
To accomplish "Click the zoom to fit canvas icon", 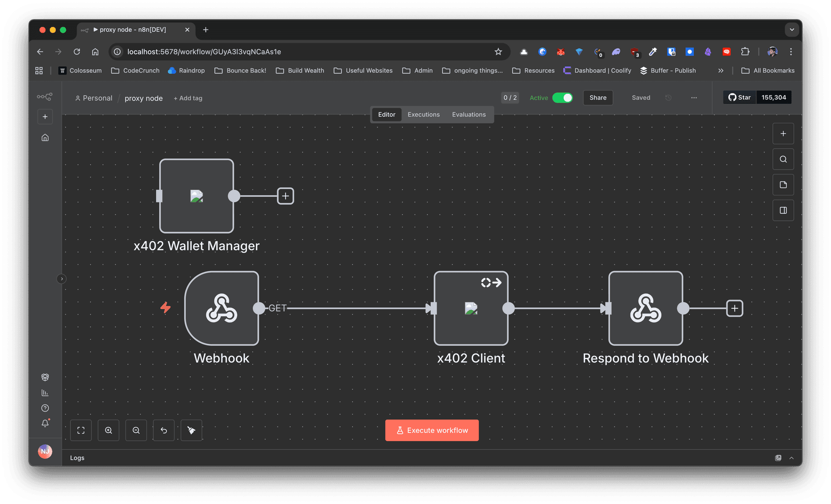I will (x=81, y=430).
